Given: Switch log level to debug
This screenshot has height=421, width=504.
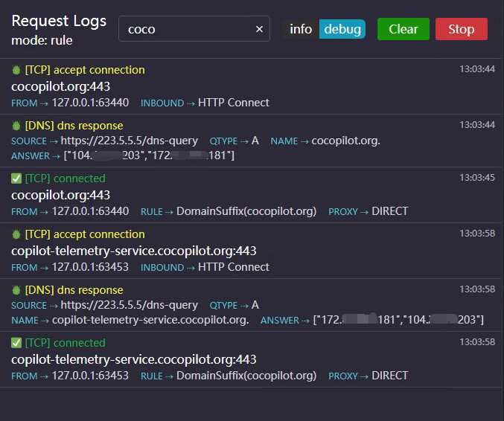Looking at the screenshot, I should point(342,29).
